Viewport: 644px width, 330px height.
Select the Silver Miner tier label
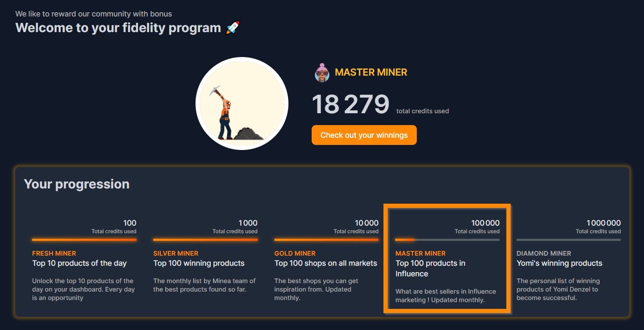point(176,254)
